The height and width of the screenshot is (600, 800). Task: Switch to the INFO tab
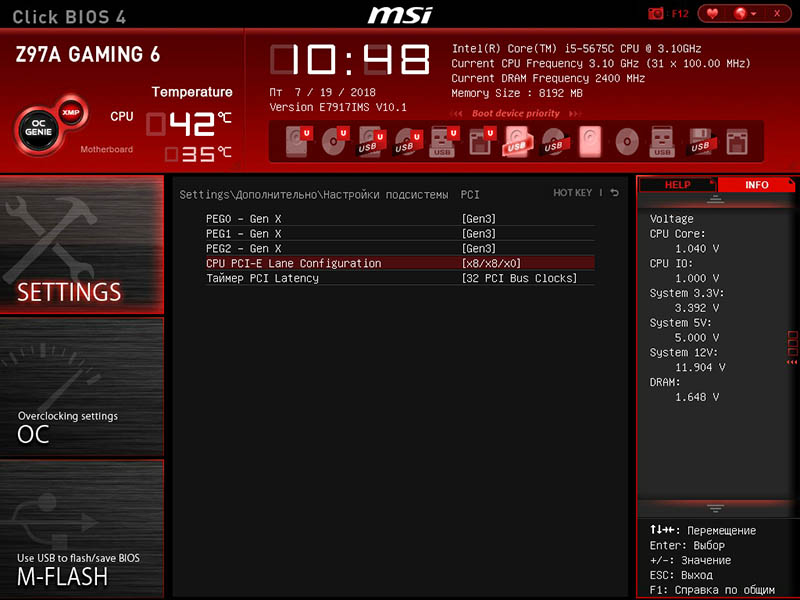click(x=756, y=185)
